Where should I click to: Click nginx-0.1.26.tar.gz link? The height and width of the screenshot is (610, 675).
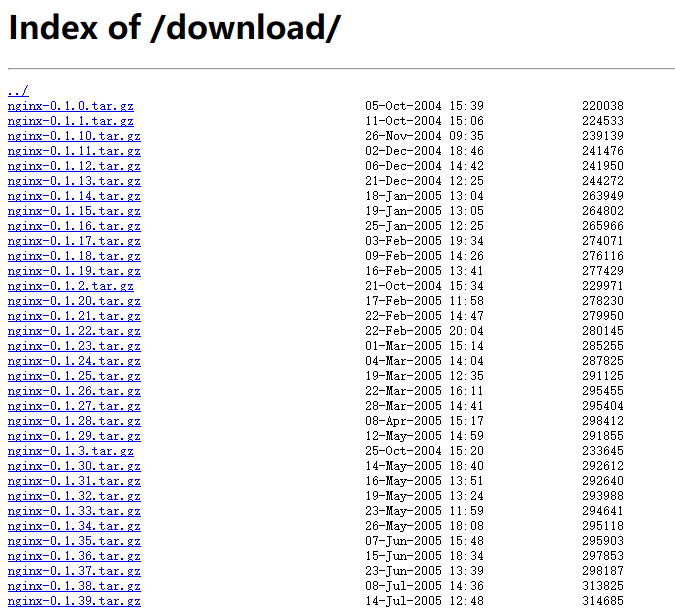[x=74, y=391]
